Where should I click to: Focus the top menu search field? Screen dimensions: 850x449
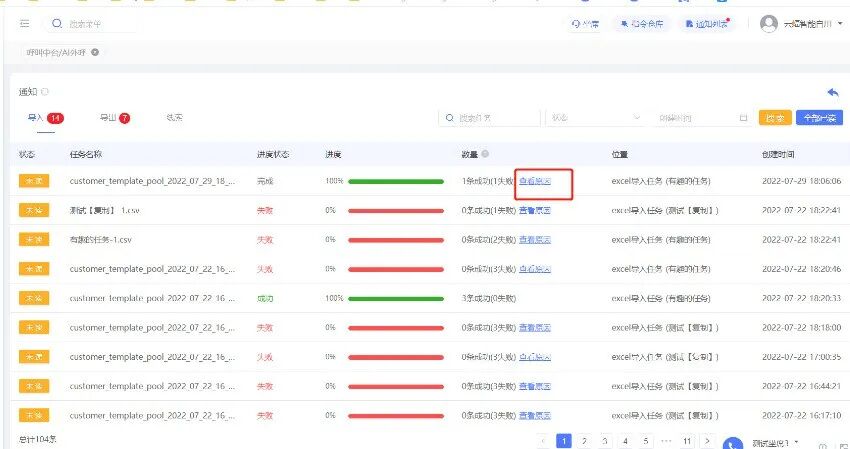click(89, 24)
